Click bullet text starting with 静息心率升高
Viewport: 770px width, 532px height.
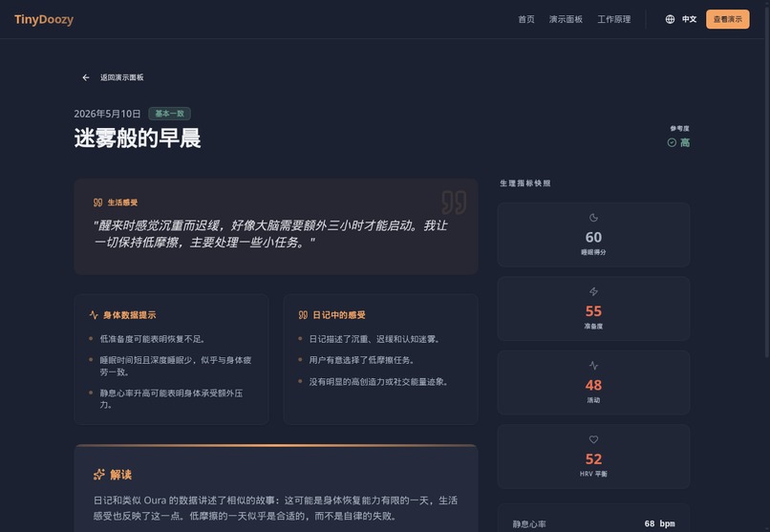tap(171, 398)
